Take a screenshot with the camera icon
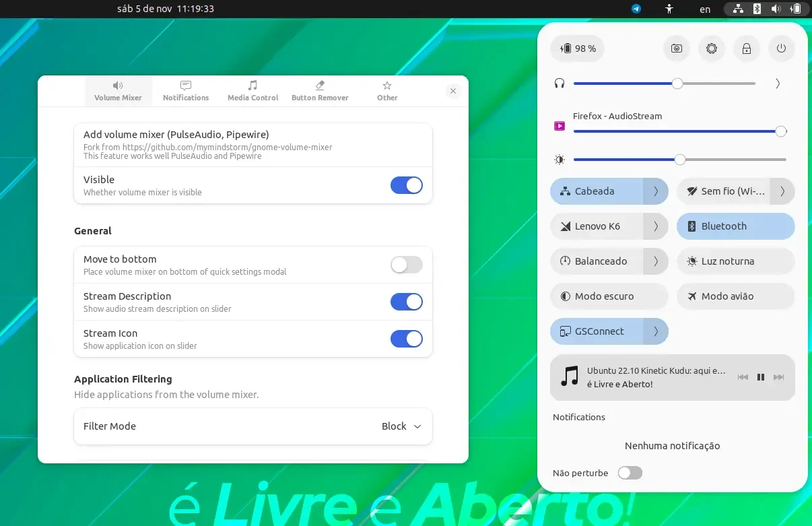The height and width of the screenshot is (526, 812). click(677, 48)
